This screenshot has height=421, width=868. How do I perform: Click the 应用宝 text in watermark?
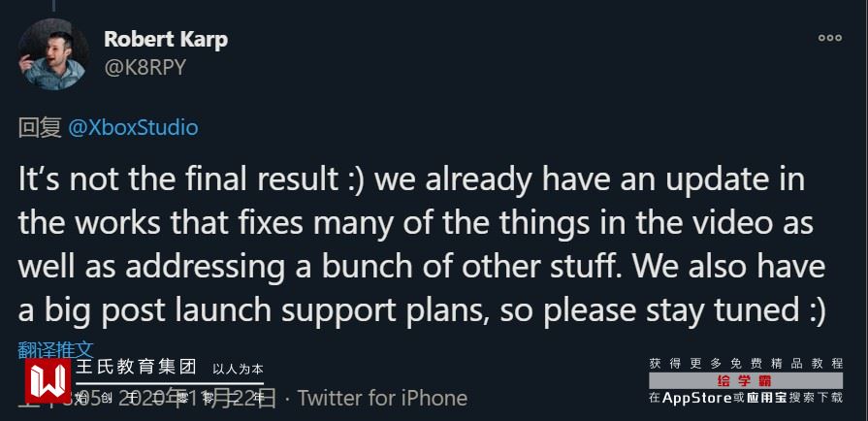click(766, 397)
